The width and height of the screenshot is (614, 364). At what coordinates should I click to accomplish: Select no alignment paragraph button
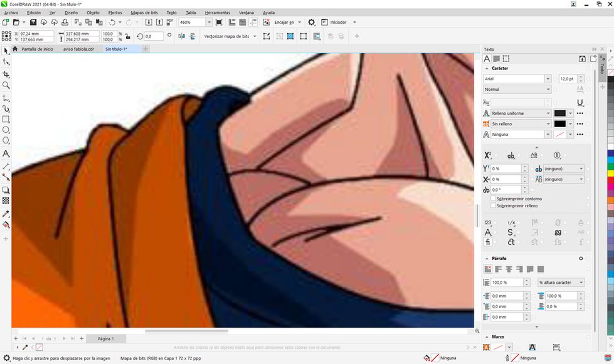tap(487, 269)
